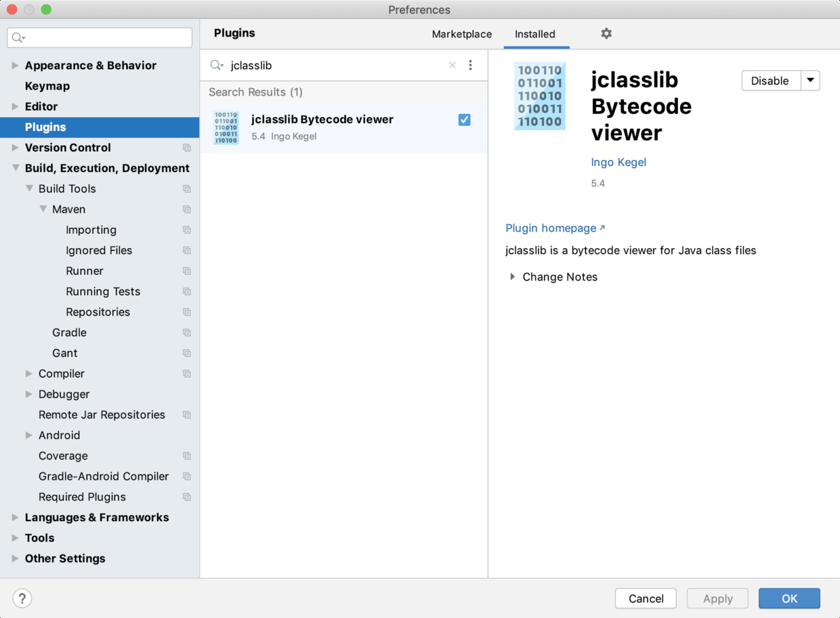The image size is (840, 618).
Task: Clear the jclasslib search text
Action: click(453, 65)
